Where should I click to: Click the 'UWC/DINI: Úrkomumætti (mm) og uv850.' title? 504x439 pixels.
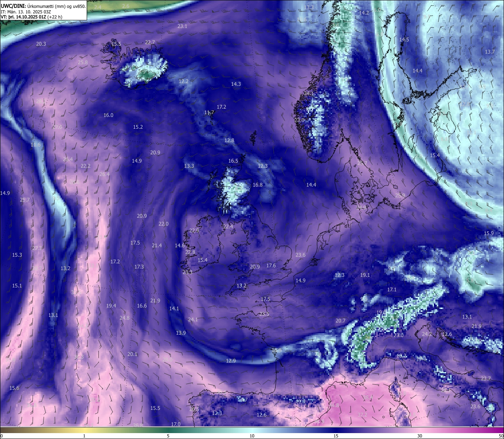click(x=43, y=6)
